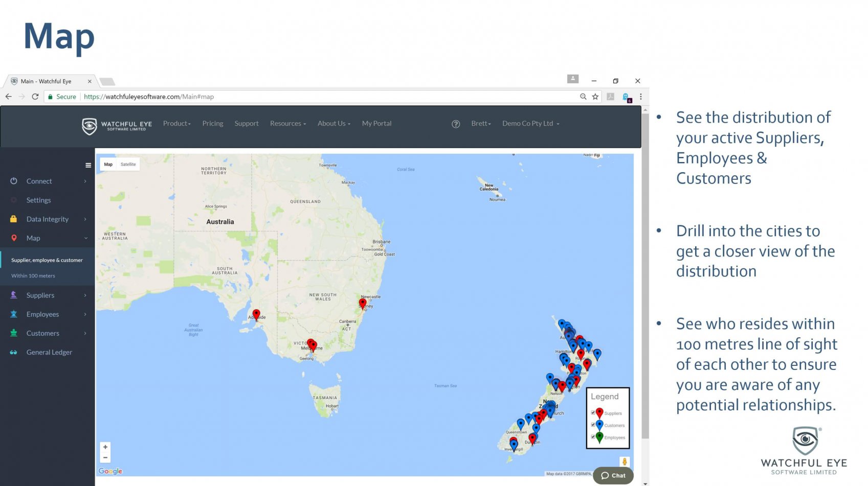The height and width of the screenshot is (486, 868).
Task: Click the Watchful Eye logo in navbar
Action: 117,126
